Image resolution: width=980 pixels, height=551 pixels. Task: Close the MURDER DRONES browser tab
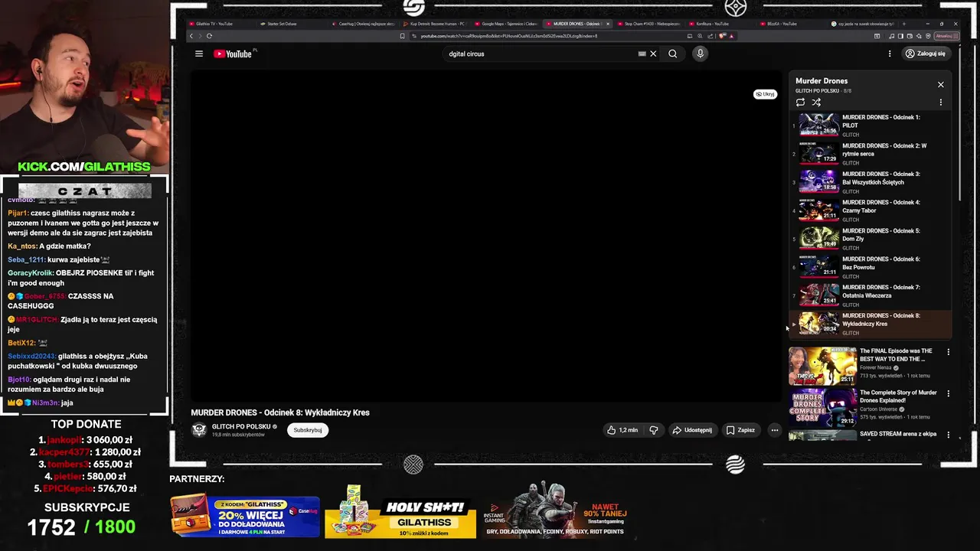(608, 24)
